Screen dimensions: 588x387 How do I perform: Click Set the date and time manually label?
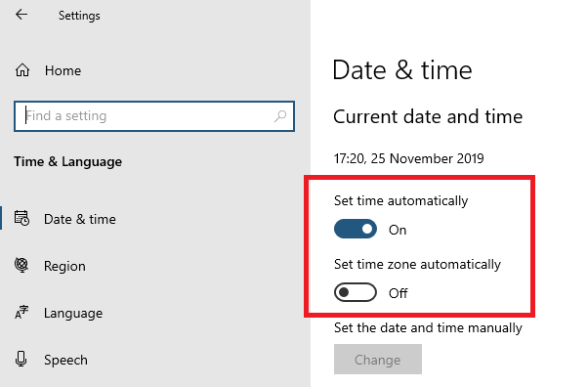[428, 327]
